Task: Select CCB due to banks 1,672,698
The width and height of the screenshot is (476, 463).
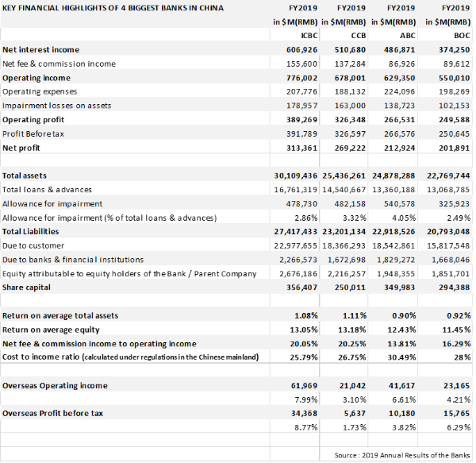Action: pyautogui.click(x=347, y=260)
